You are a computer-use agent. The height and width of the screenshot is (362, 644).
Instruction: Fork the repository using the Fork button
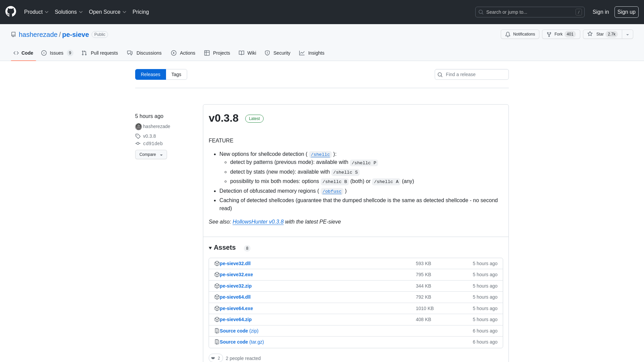[x=561, y=34]
